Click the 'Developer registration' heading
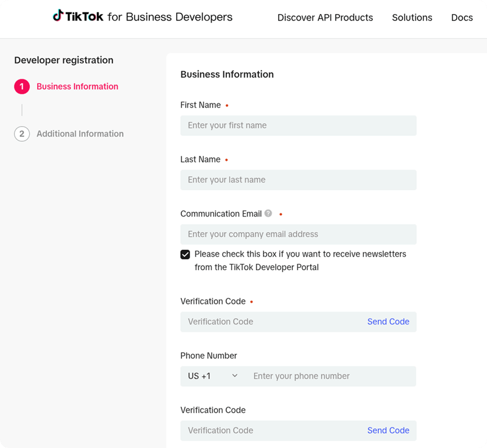Viewport: 487px width, 448px height. point(64,60)
